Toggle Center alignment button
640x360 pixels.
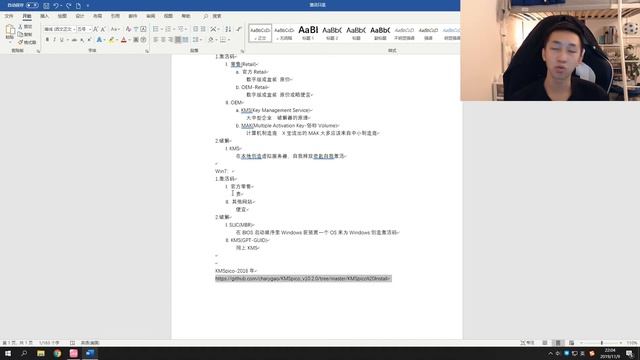163,40
